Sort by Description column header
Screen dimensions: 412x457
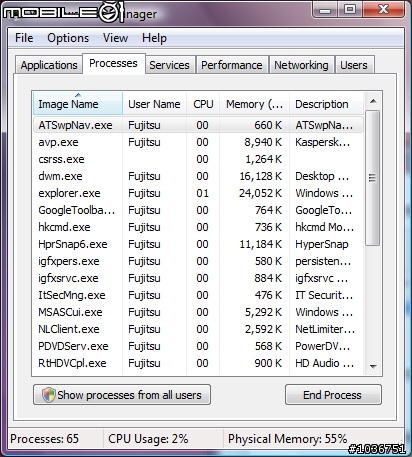(x=326, y=104)
